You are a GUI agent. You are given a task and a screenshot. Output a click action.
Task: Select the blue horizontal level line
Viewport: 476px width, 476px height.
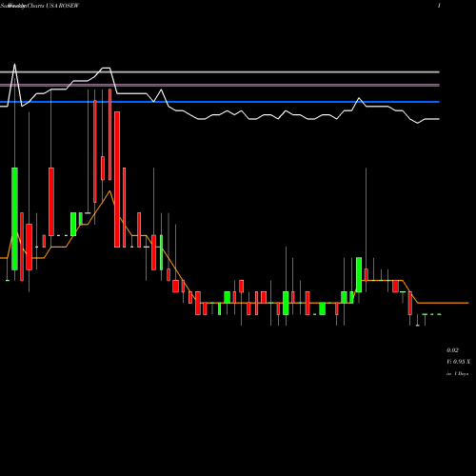[x=220, y=102]
